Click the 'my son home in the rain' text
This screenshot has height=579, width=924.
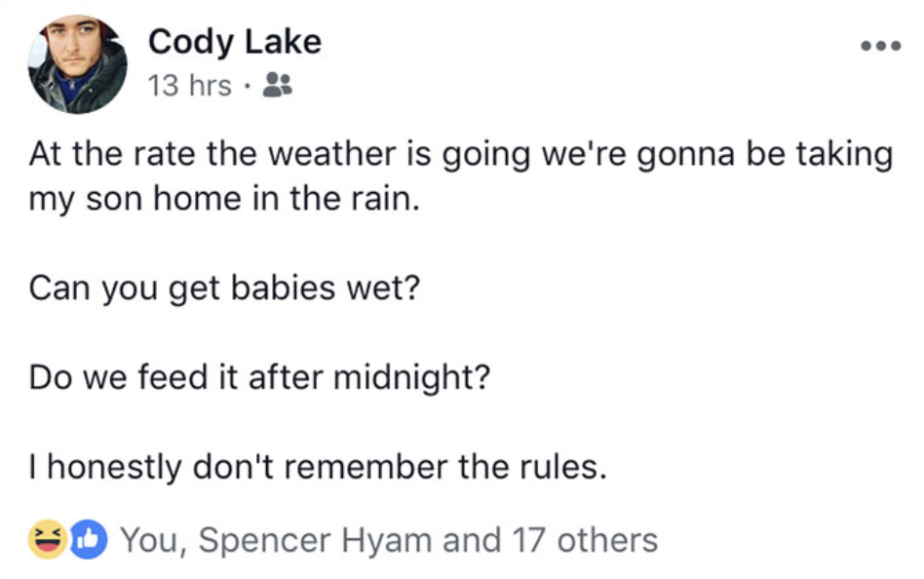[x=224, y=199]
